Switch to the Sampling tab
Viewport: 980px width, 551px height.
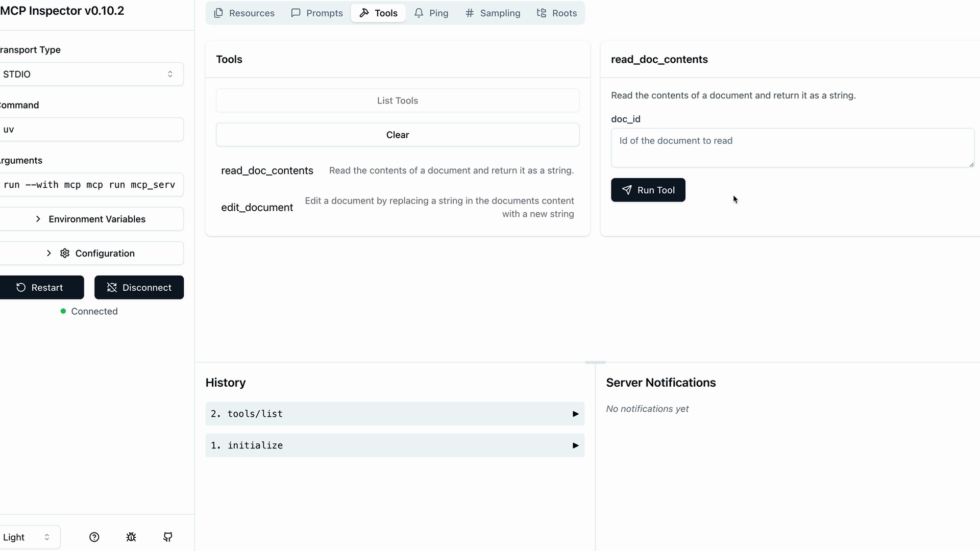click(x=493, y=13)
